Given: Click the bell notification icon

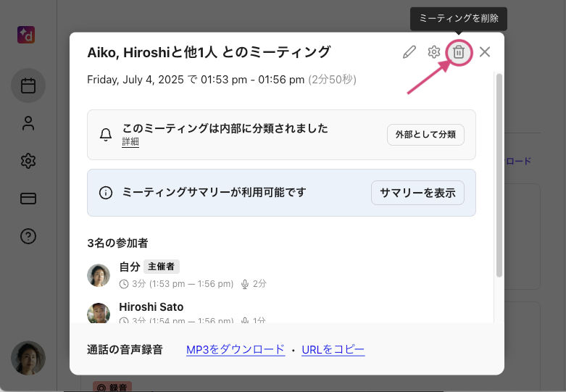Looking at the screenshot, I should coord(106,135).
